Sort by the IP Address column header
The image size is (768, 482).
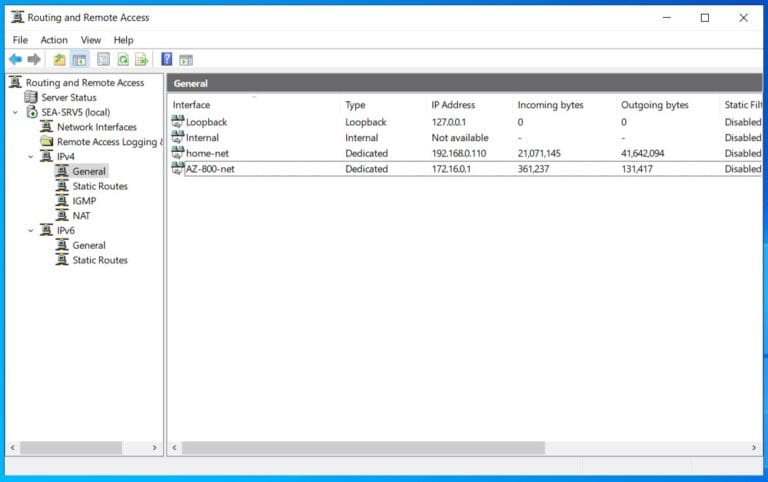click(x=470, y=105)
